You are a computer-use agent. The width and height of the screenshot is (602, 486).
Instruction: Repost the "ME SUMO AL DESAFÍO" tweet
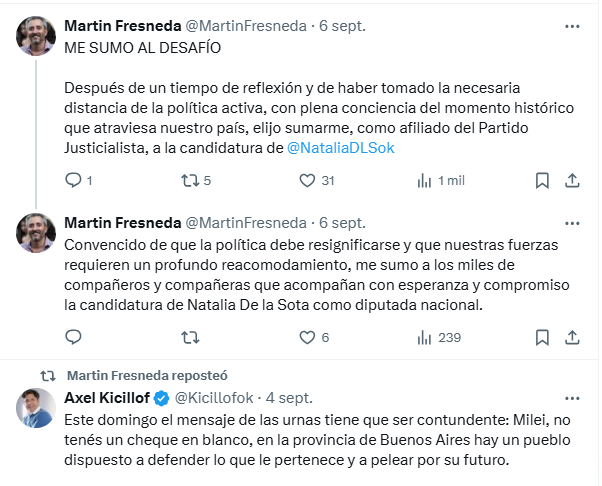click(188, 181)
